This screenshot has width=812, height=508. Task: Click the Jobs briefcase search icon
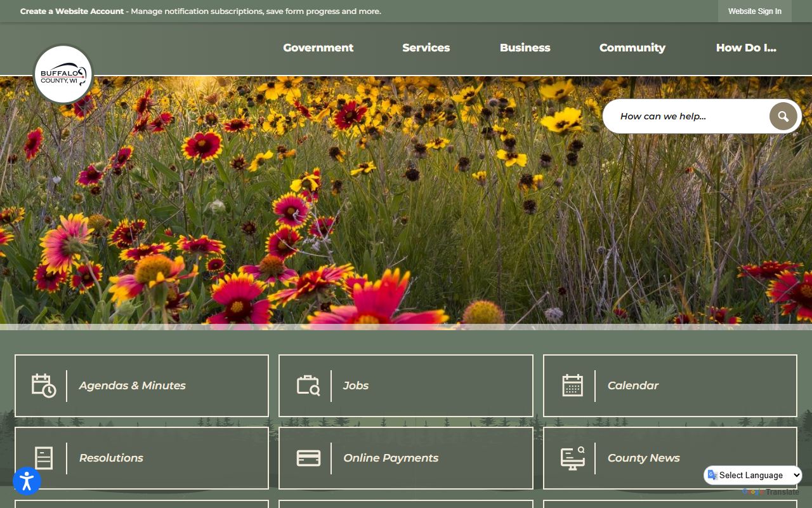click(308, 385)
